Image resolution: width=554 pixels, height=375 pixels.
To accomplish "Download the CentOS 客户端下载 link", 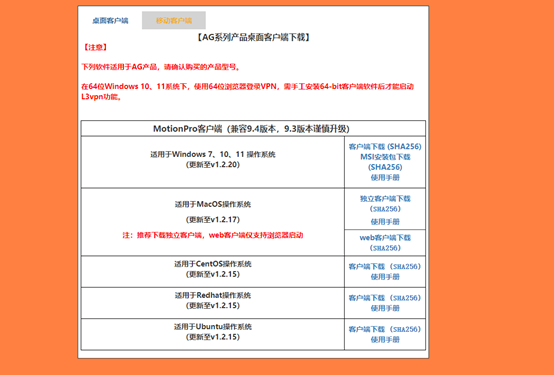I will 366,266.
